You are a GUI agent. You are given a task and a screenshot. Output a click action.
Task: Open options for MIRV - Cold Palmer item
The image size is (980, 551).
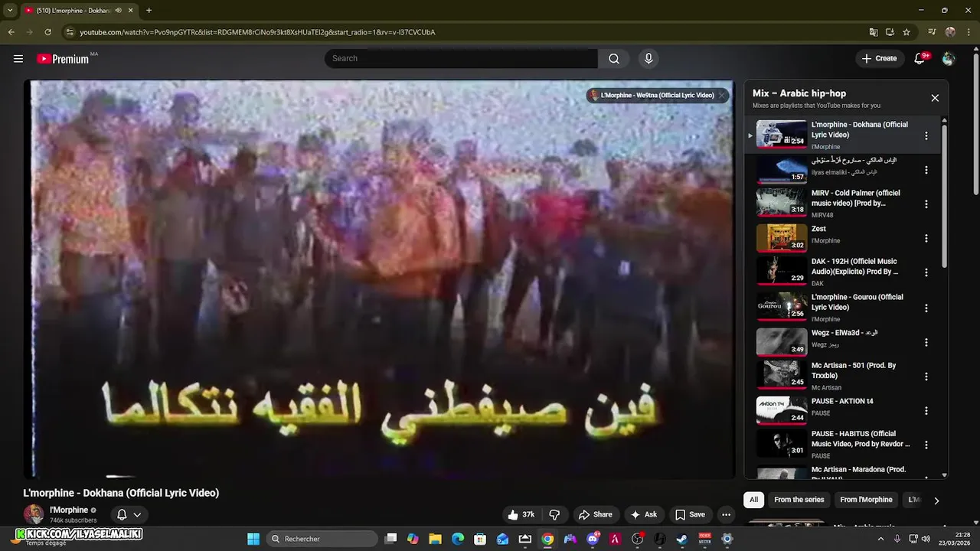(x=926, y=204)
